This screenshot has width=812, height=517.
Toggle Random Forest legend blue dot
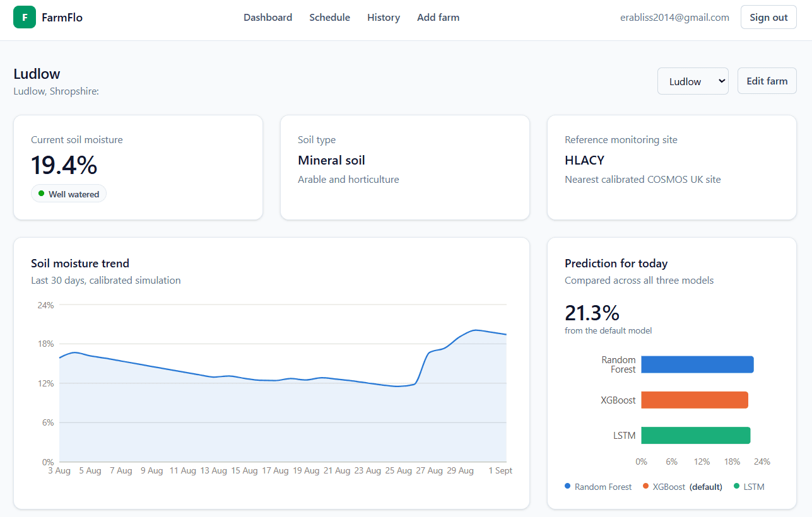point(568,486)
